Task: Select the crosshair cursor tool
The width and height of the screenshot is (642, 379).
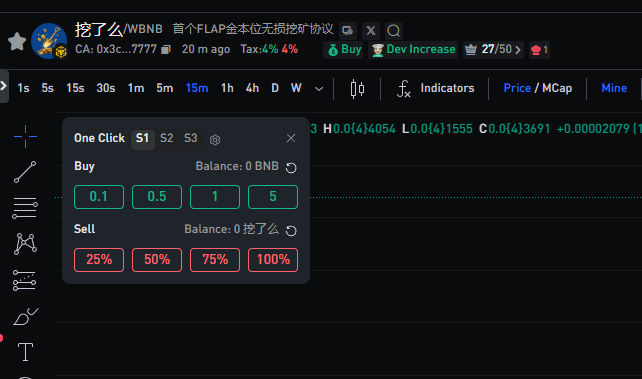Action: (25, 136)
